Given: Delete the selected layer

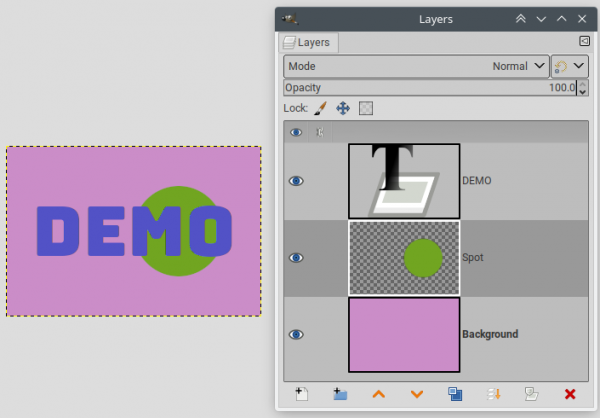Looking at the screenshot, I should (570, 394).
